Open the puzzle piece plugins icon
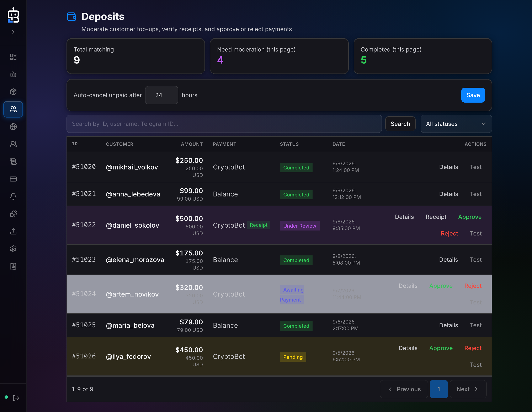This screenshot has height=412, width=532. point(13,214)
